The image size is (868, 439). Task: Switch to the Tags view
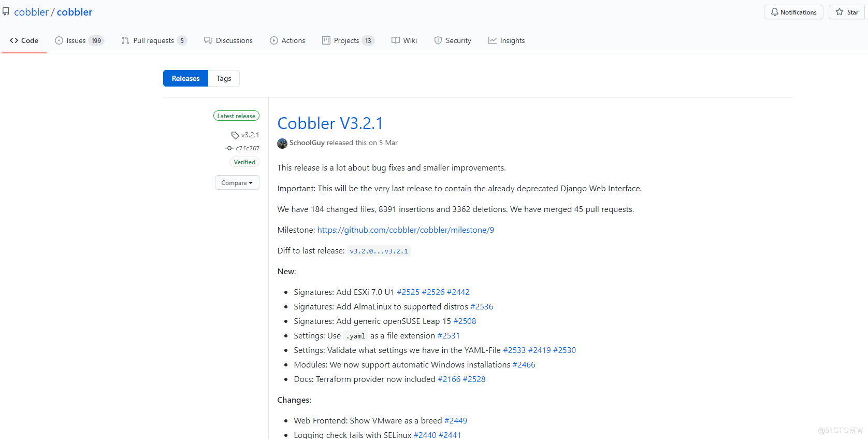pos(224,78)
